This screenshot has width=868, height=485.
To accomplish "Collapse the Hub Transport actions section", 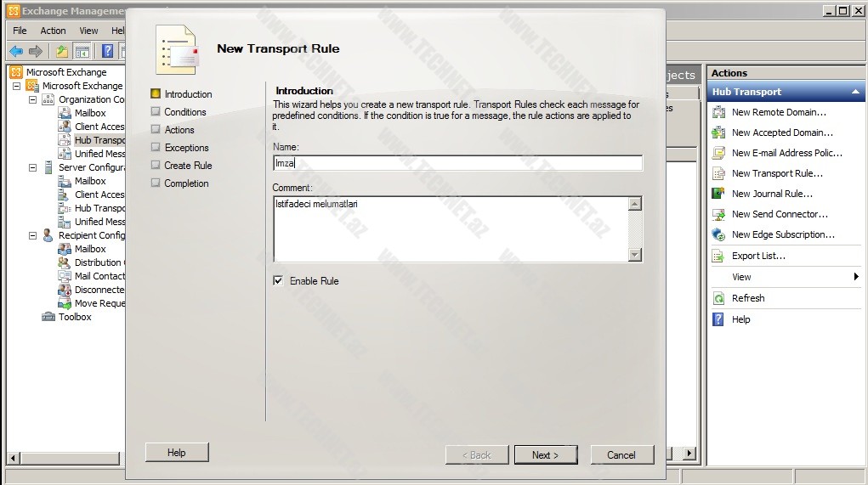I will pos(856,92).
